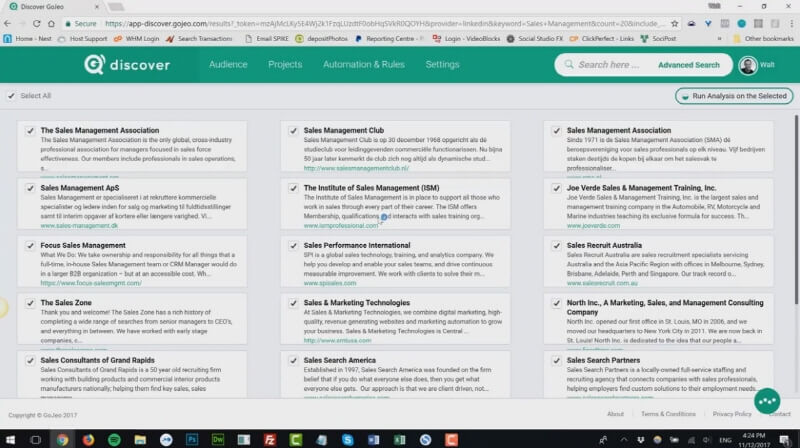This screenshot has width=800, height=448.
Task: Open the Audience menu
Action: [228, 64]
